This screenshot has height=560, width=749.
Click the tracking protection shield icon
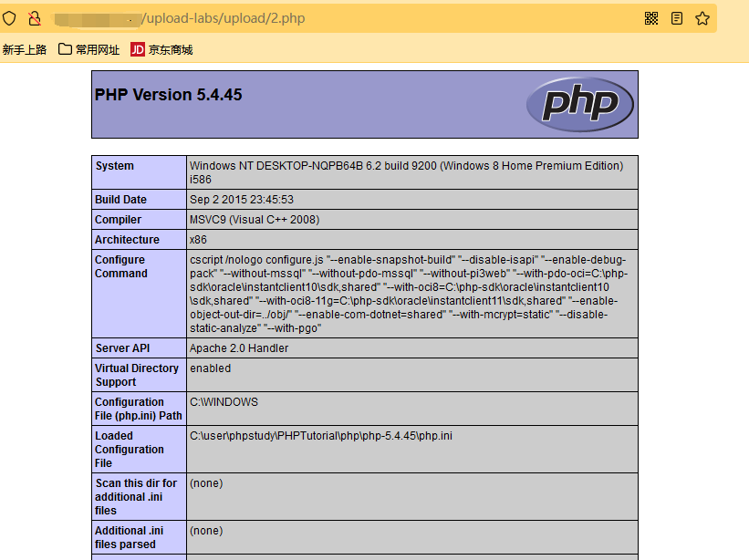click(x=10, y=17)
